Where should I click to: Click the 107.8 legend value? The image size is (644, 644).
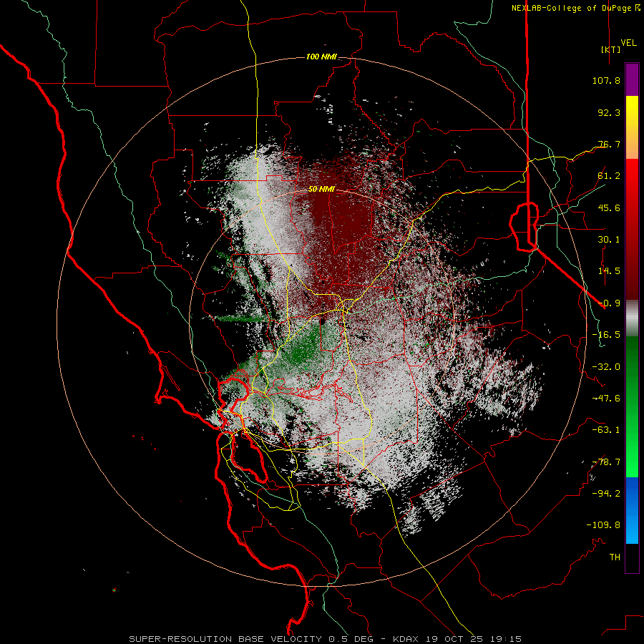(x=606, y=80)
